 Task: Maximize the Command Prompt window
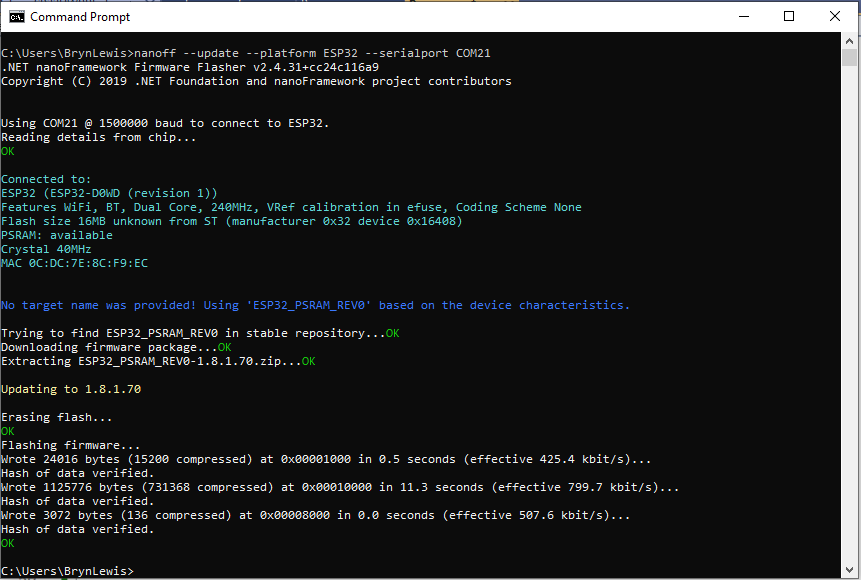[x=789, y=17]
